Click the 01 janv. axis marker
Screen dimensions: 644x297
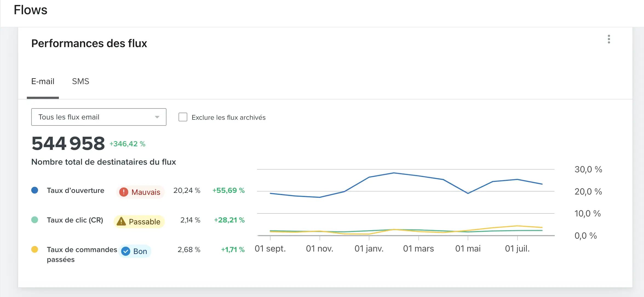(369, 249)
